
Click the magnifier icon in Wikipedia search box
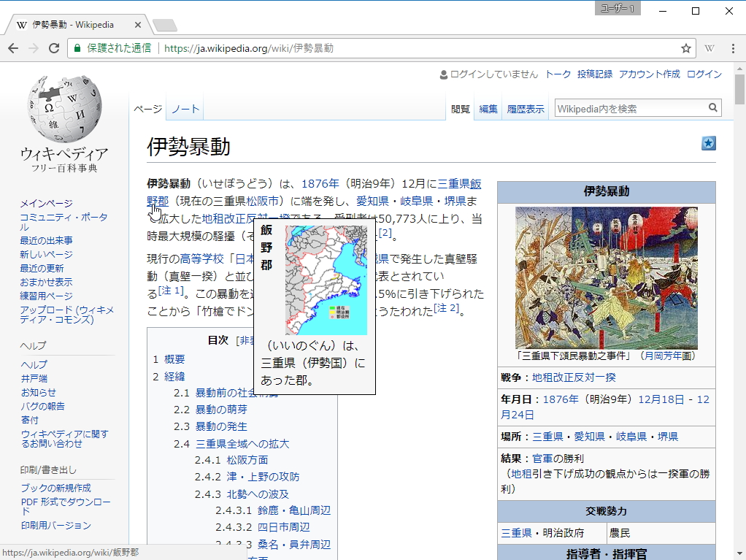[x=712, y=107]
